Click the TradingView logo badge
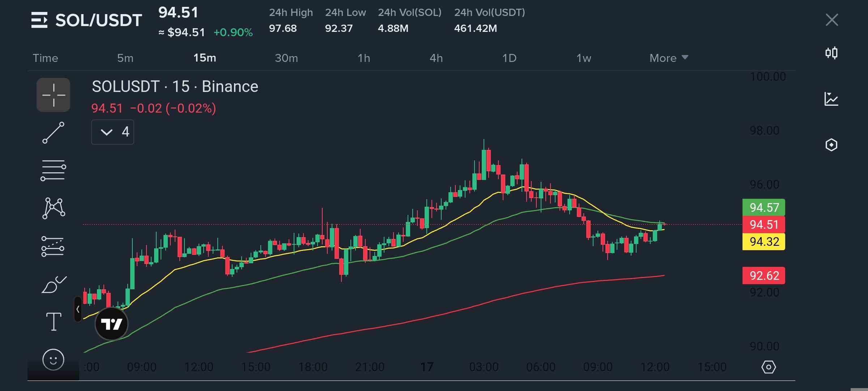Screen dimensions: 868x391 [x=111, y=324]
